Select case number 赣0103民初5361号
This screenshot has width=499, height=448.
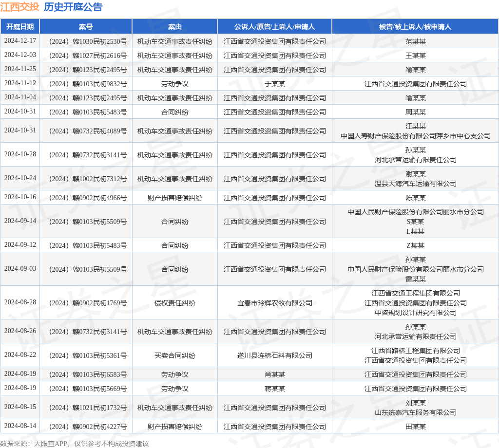point(88,355)
